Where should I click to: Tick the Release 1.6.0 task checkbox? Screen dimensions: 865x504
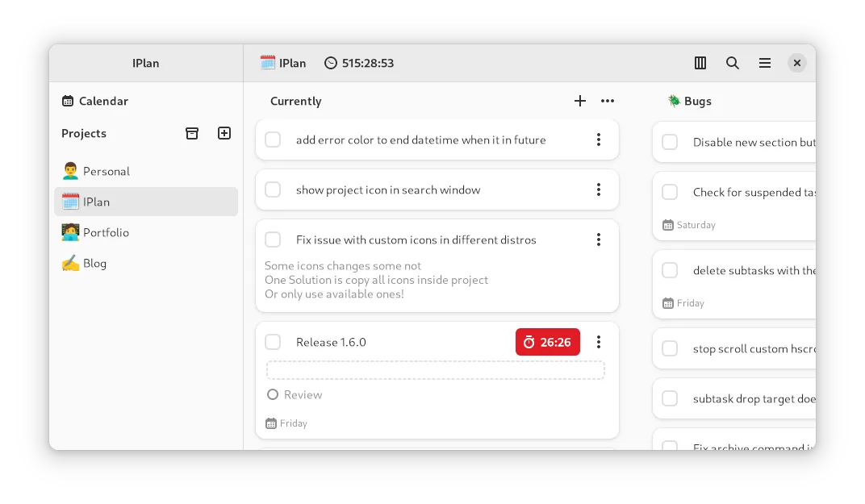[x=273, y=342]
